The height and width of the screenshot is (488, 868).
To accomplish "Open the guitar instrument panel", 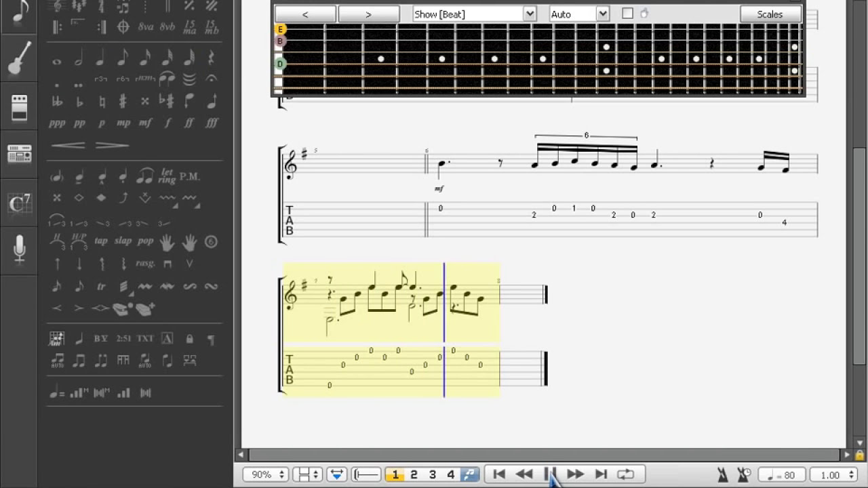I will [19, 58].
